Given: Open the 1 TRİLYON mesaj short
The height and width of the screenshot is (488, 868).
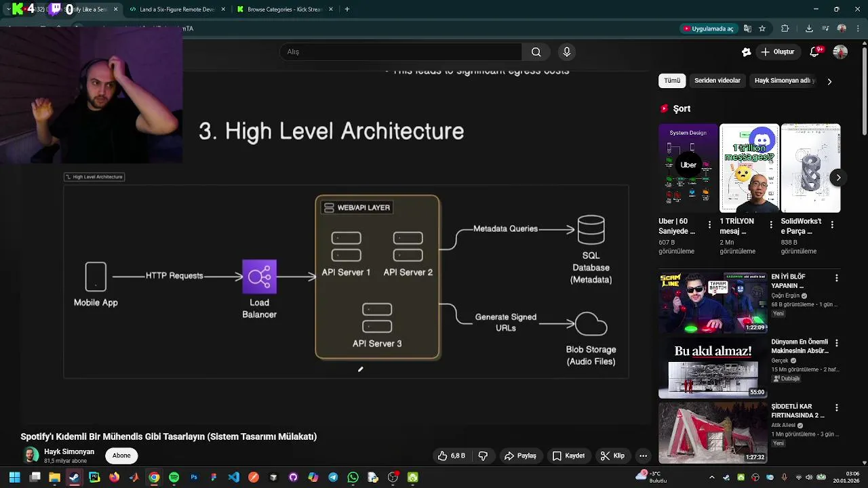Looking at the screenshot, I should (x=749, y=168).
